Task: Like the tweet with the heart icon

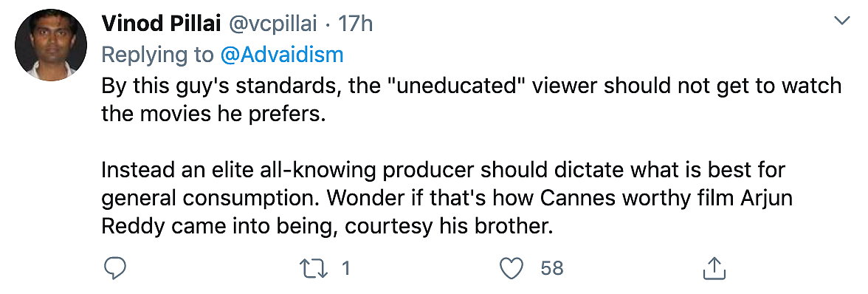Action: 512,269
